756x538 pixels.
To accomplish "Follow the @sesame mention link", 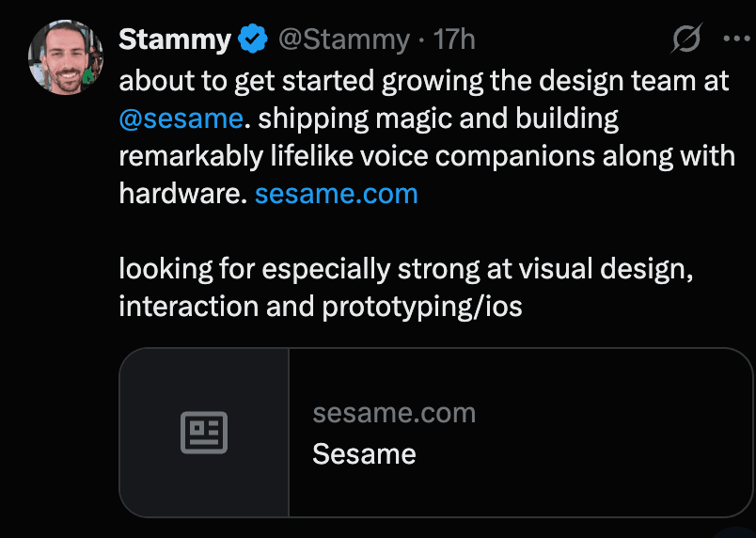I will 181,119.
